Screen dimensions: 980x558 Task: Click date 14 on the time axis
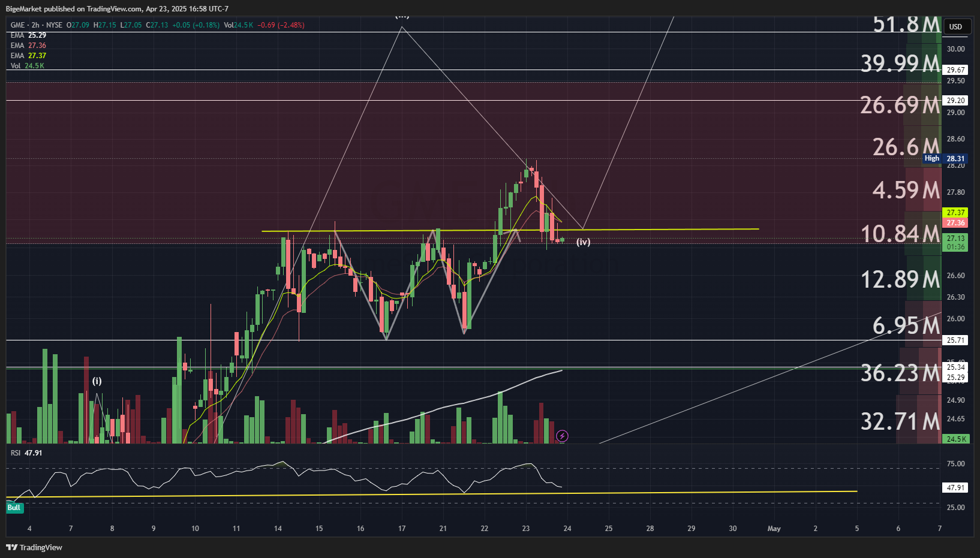(x=278, y=529)
